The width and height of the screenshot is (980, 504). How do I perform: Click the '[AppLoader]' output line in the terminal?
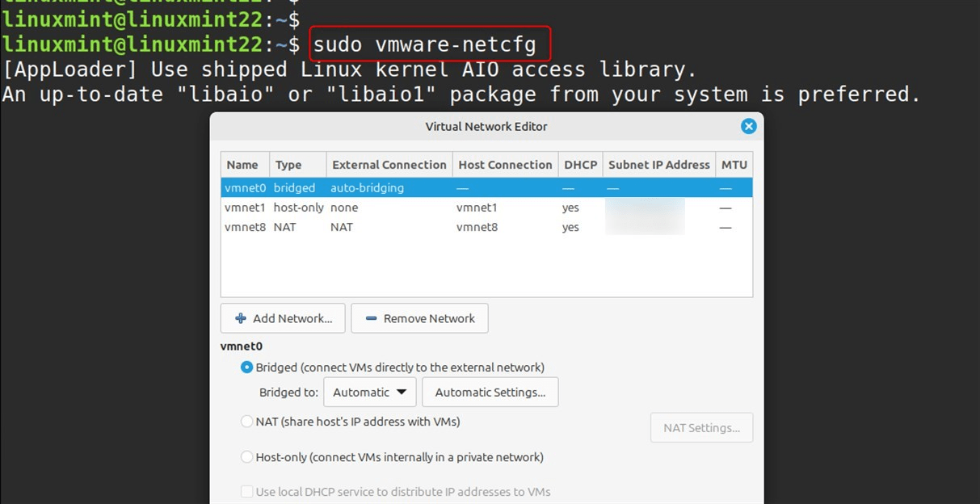click(349, 69)
